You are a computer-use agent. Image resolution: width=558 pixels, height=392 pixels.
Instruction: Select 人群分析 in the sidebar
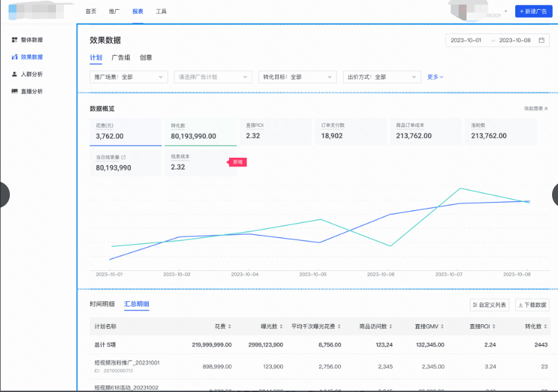click(x=30, y=73)
